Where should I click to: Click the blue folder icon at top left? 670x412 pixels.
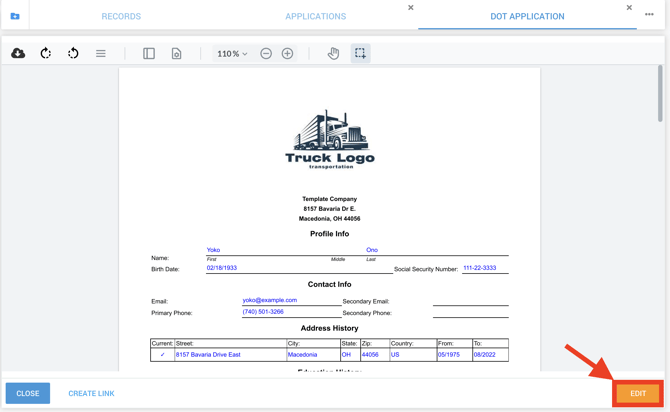click(15, 16)
